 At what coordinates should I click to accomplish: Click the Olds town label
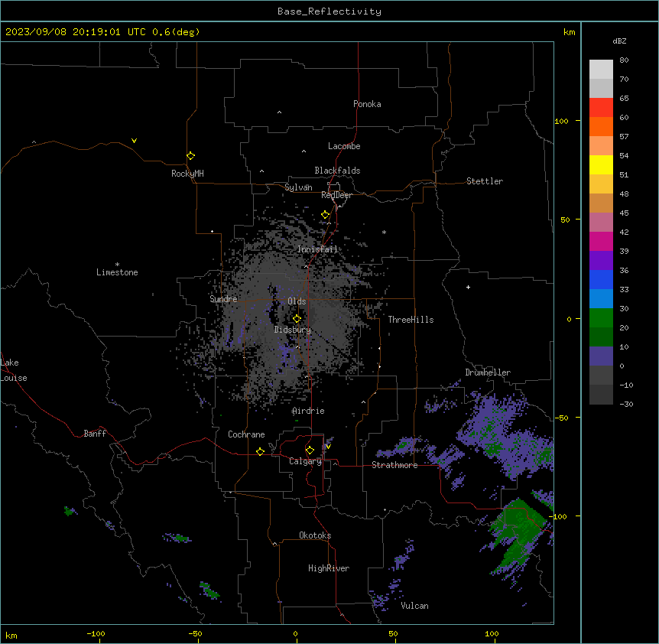tap(297, 301)
